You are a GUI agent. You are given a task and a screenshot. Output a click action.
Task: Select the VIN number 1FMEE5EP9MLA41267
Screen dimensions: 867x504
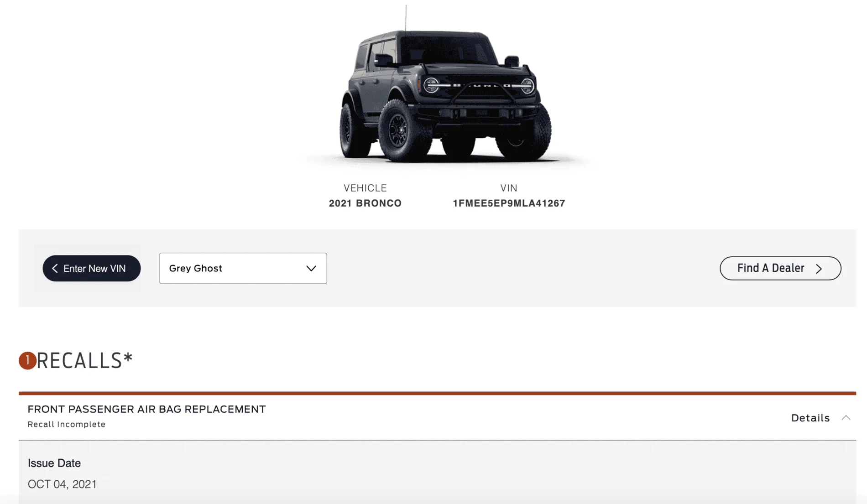click(509, 203)
